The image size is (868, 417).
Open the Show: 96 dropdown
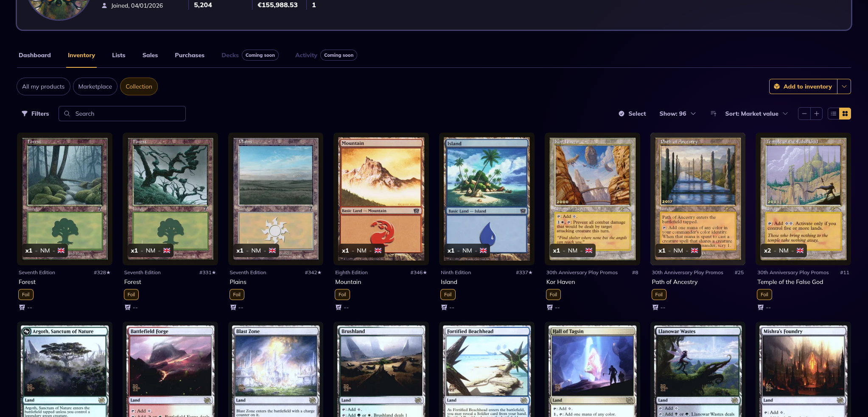(677, 114)
